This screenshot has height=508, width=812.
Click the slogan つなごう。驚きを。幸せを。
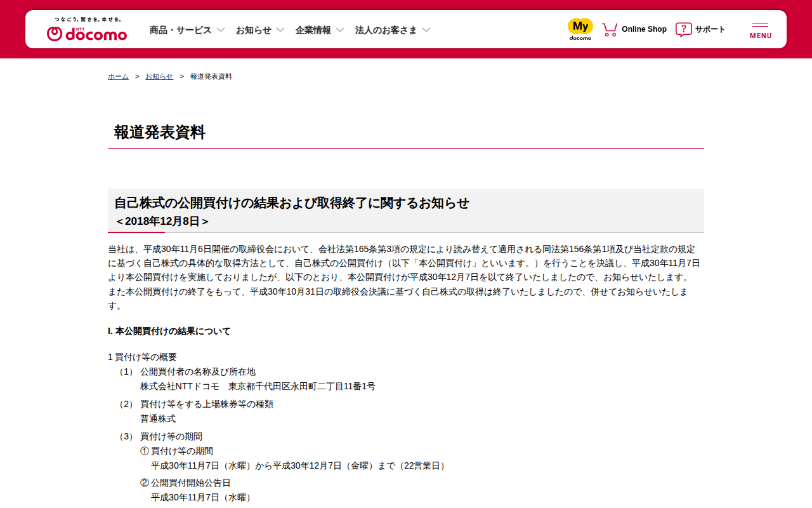coord(88,20)
